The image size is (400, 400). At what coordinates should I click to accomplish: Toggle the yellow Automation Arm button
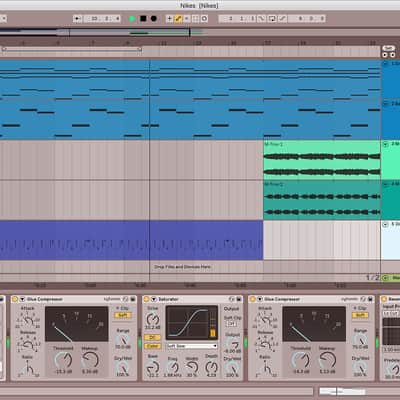178,19
